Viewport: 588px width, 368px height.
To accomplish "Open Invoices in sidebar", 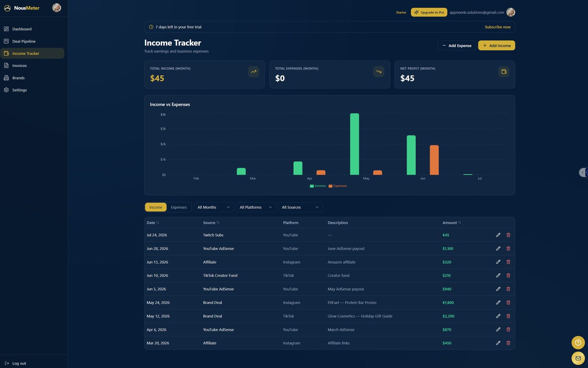I will click(x=32, y=65).
